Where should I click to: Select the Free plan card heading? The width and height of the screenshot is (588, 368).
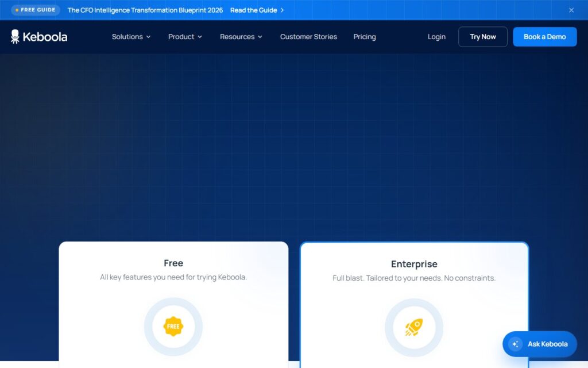173,263
